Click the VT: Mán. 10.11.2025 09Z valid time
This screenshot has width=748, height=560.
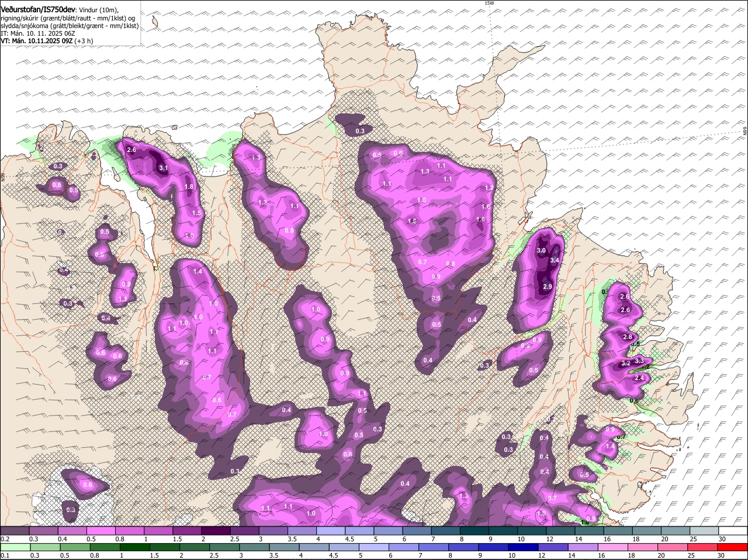coord(36,41)
